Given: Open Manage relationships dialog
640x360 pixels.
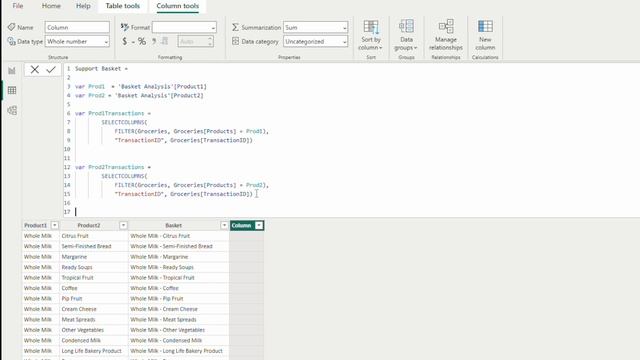Looking at the screenshot, I should pyautogui.click(x=446, y=35).
